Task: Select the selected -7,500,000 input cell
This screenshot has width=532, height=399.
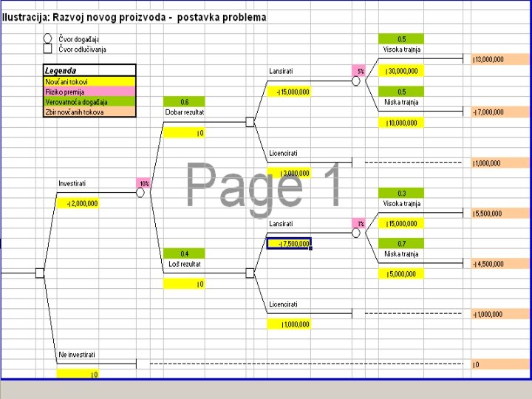Action: (289, 244)
